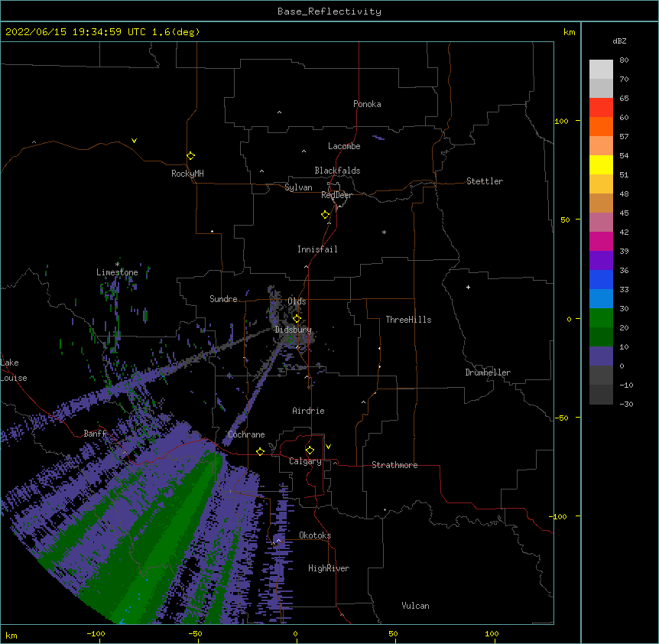The height and width of the screenshot is (644, 659).
Task: Click the Strathmore city label
Action: pyautogui.click(x=394, y=465)
